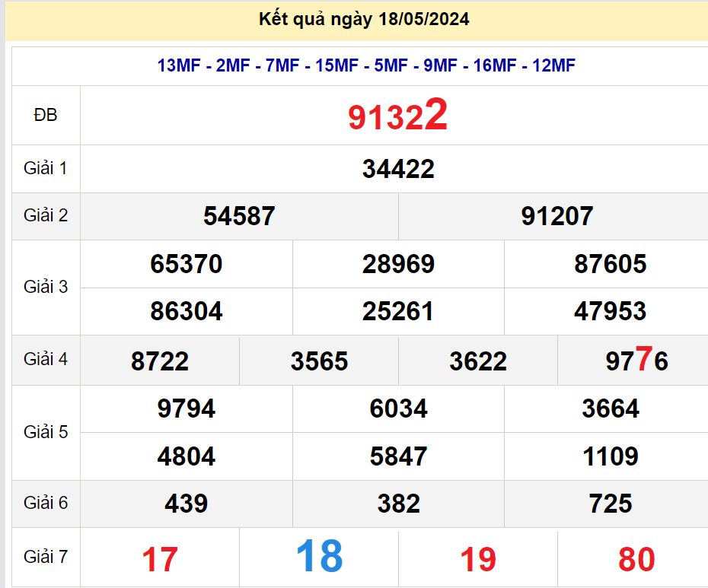Viewport: 708px width, 588px height.
Task: Select the Giải 5 number 1109
Action: (x=610, y=456)
